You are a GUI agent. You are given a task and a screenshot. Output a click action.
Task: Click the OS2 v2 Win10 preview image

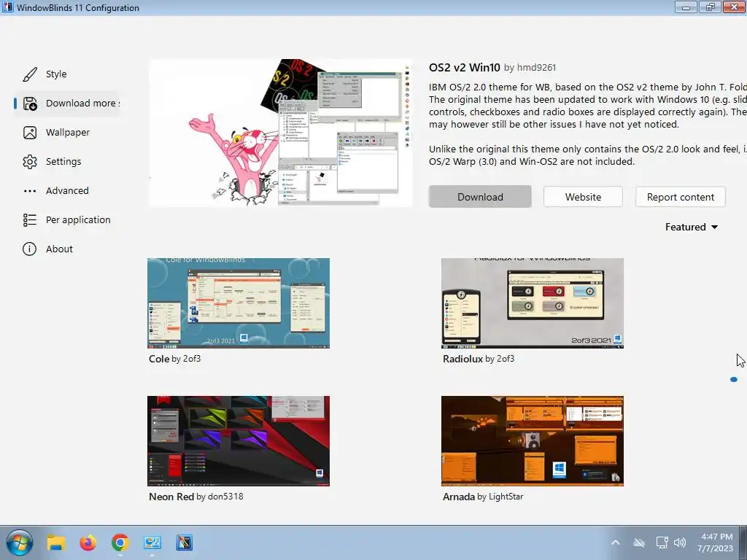tap(280, 133)
